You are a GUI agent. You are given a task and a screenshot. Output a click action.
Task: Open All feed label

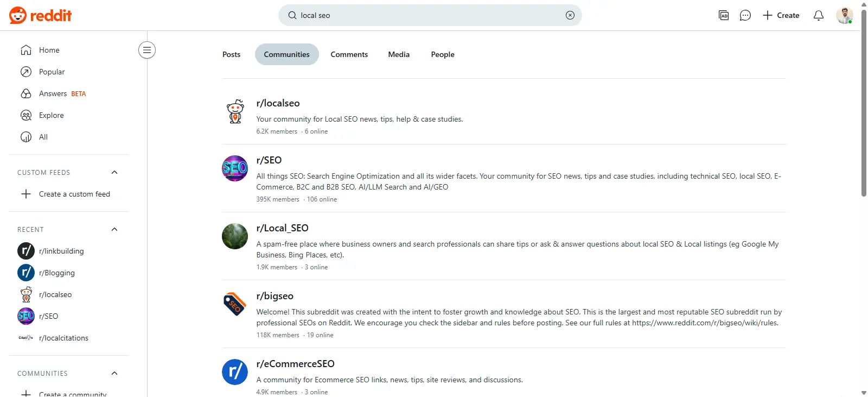click(x=43, y=137)
